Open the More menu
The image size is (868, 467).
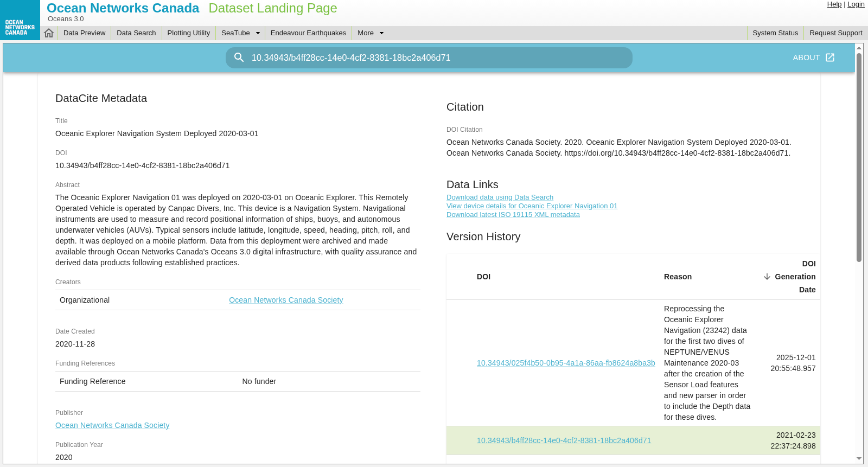click(x=366, y=33)
